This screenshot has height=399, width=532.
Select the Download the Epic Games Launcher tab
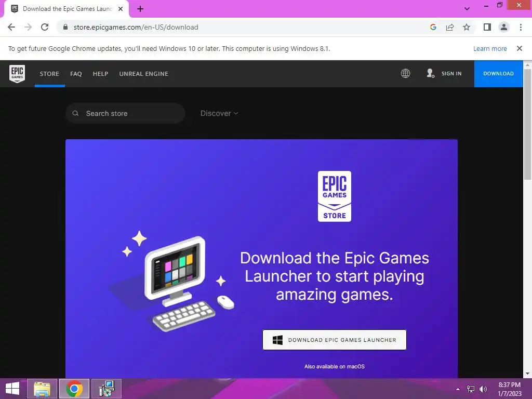pos(67,9)
